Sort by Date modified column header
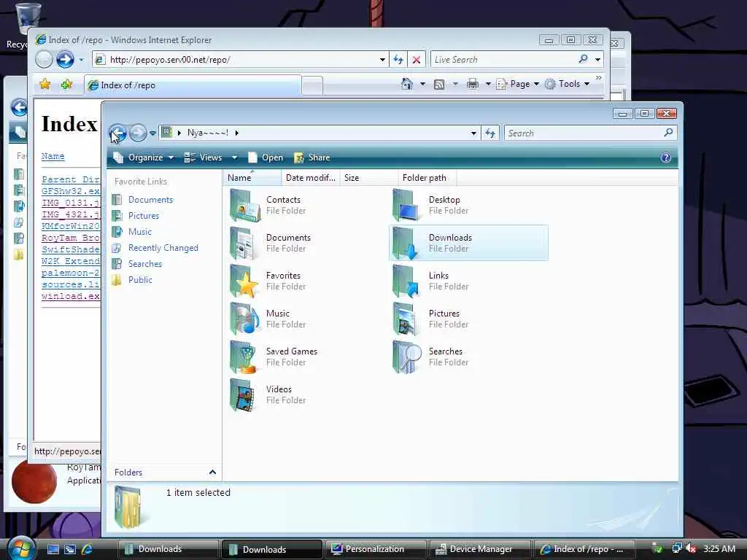Viewport: 747px width, 560px height. point(311,178)
